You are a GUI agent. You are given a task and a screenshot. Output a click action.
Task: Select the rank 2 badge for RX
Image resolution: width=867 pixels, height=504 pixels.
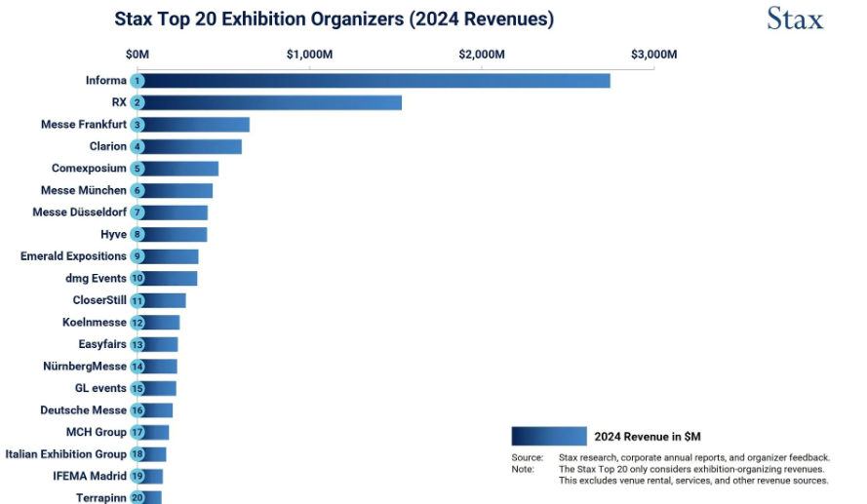point(138,102)
